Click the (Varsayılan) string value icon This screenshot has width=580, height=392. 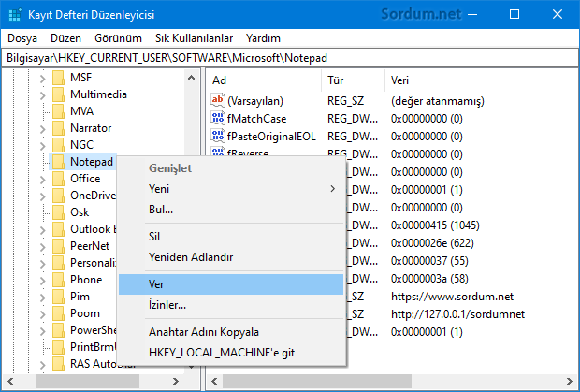click(219, 101)
